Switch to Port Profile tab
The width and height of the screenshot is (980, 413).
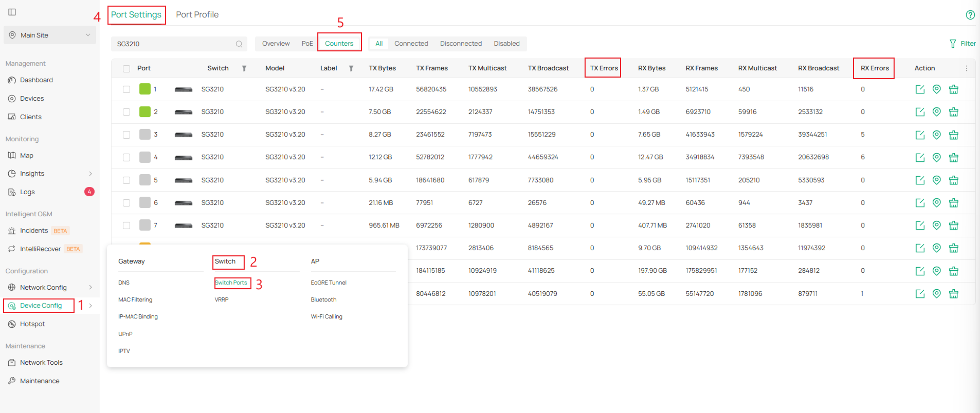(x=197, y=14)
